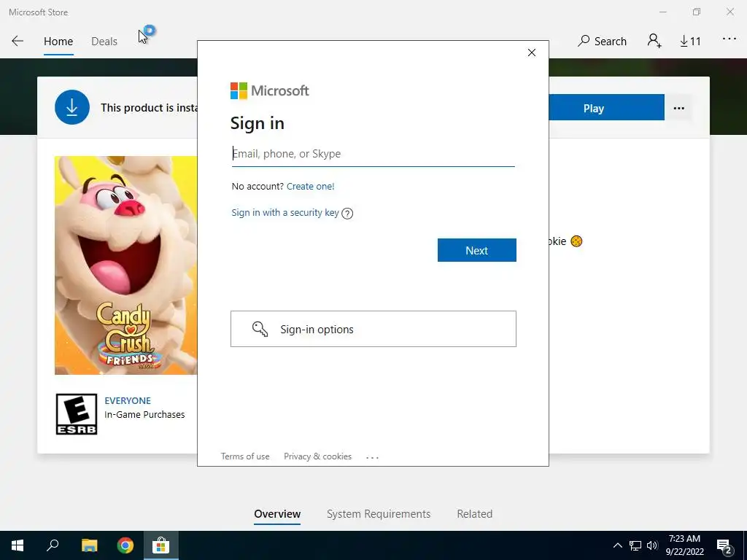The width and height of the screenshot is (747, 560).
Task: Open taskbar search magnifier
Action: click(53, 545)
